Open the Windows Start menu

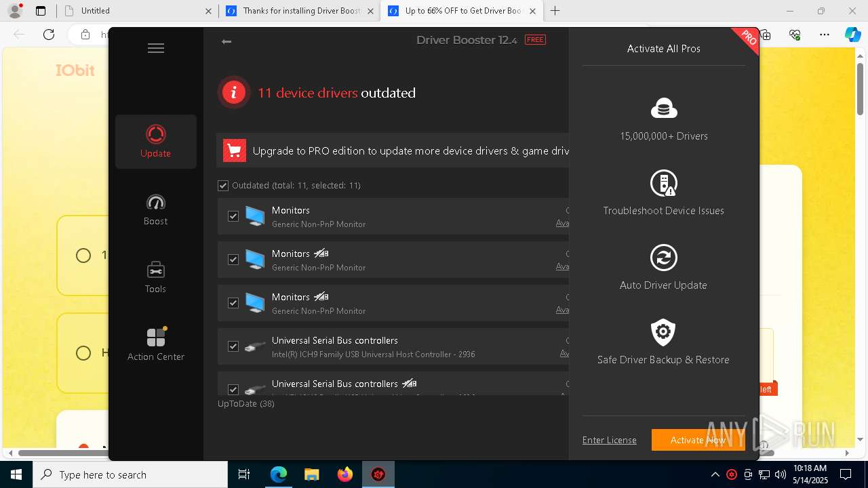(x=16, y=475)
